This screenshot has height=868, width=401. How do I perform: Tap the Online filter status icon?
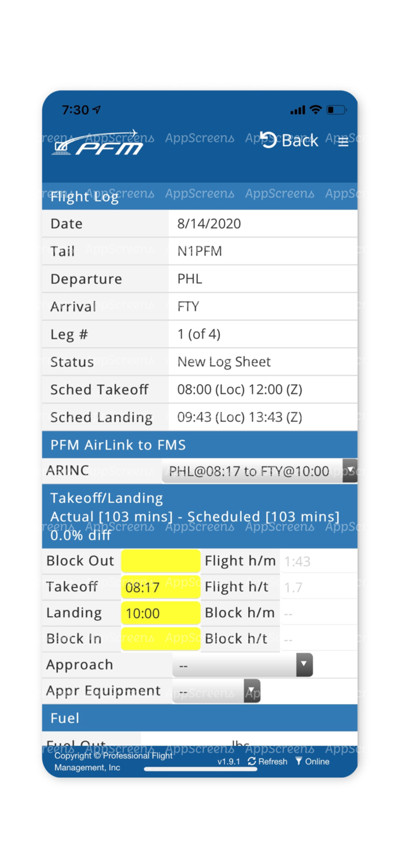(299, 762)
